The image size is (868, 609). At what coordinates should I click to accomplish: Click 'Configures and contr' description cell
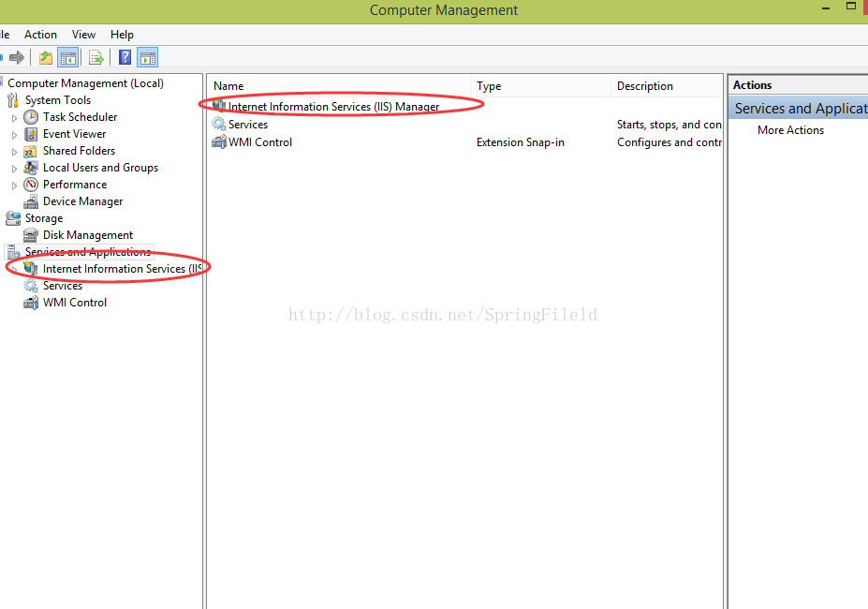[669, 142]
